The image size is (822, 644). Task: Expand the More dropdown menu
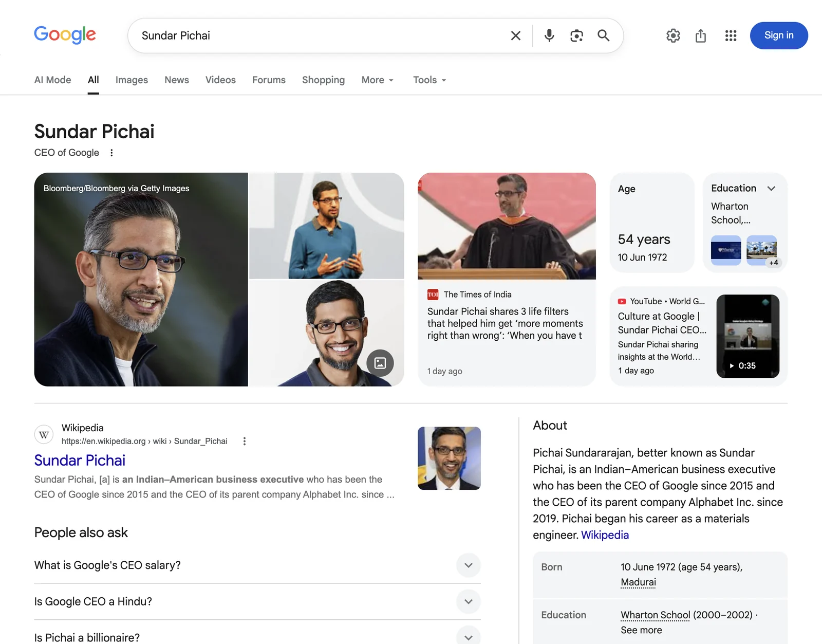pyautogui.click(x=378, y=80)
